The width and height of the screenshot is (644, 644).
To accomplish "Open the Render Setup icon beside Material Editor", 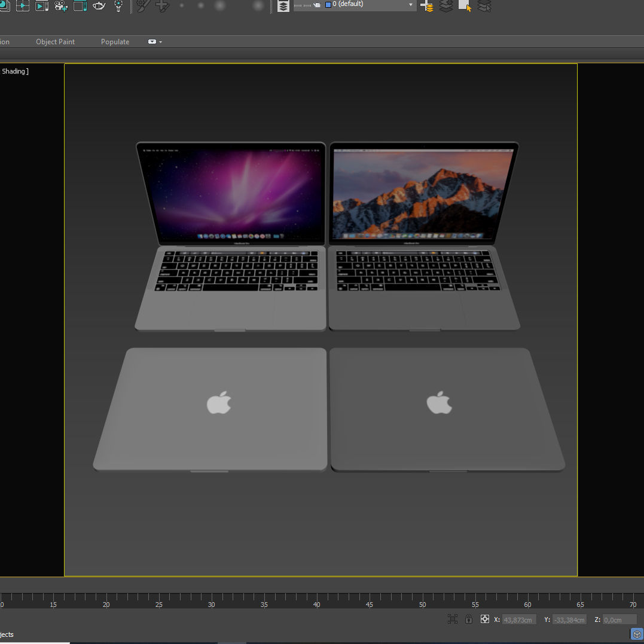I will coord(22,6).
